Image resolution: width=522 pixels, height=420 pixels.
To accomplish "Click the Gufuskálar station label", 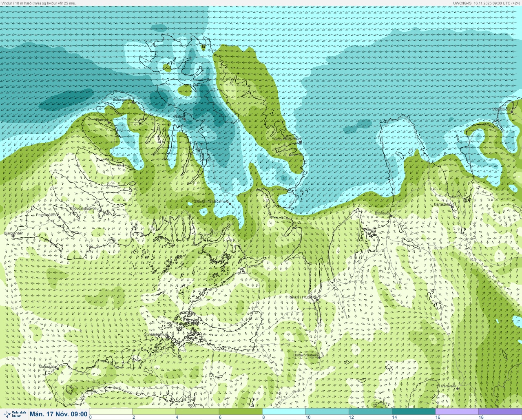I will point(47,366).
